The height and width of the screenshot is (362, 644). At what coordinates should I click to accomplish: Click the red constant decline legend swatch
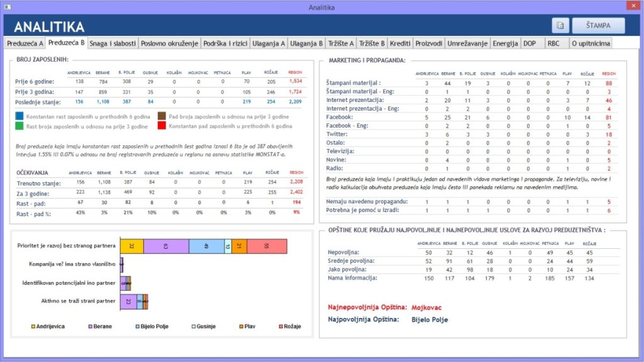160,126
